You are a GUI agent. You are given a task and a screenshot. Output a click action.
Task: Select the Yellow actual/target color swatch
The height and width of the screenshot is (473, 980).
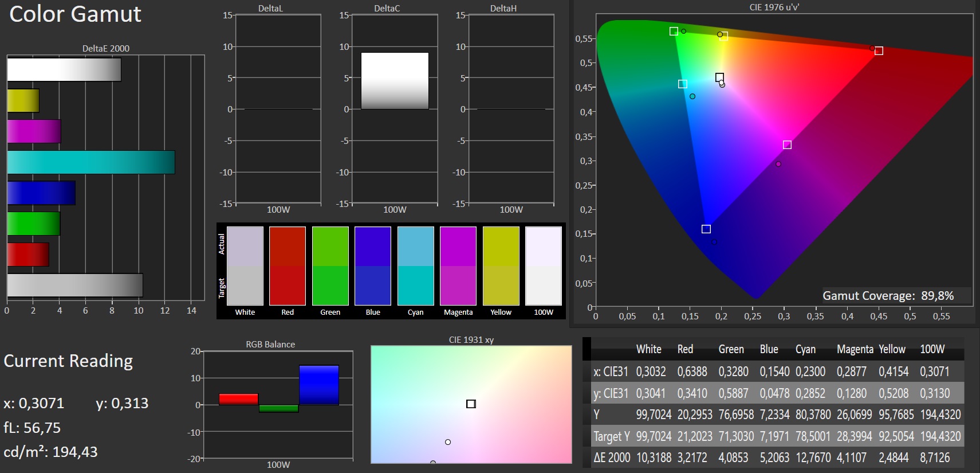tap(501, 266)
